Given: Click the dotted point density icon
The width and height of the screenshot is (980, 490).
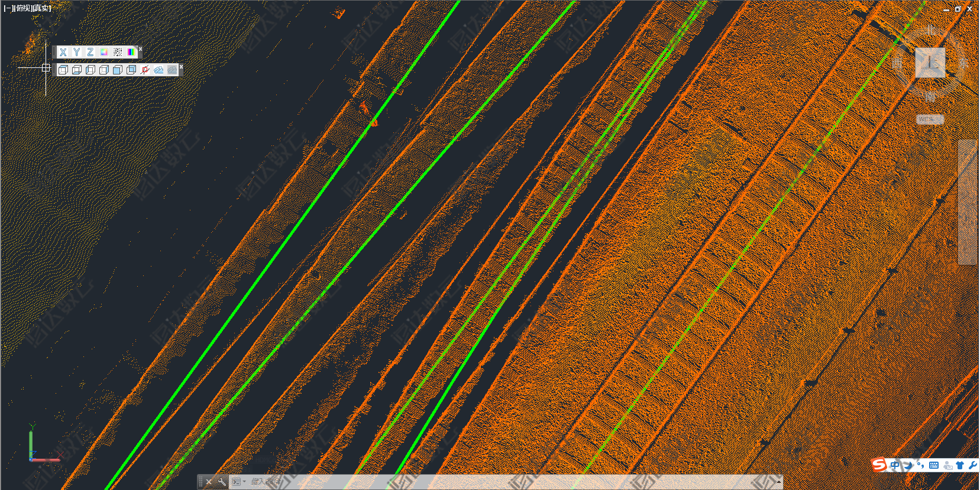Looking at the screenshot, I should [118, 52].
